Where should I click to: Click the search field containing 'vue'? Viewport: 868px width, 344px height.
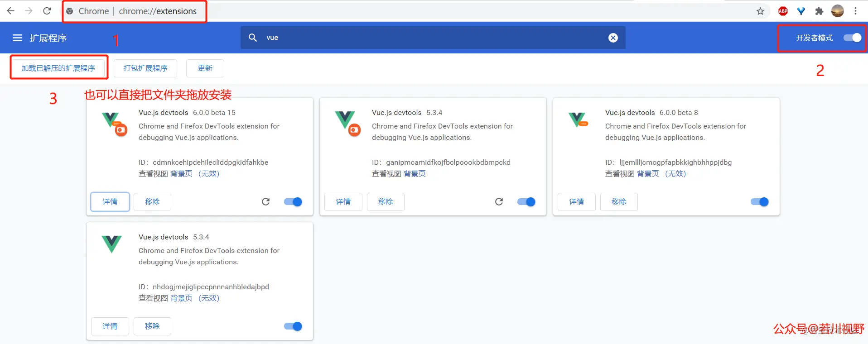pos(433,38)
